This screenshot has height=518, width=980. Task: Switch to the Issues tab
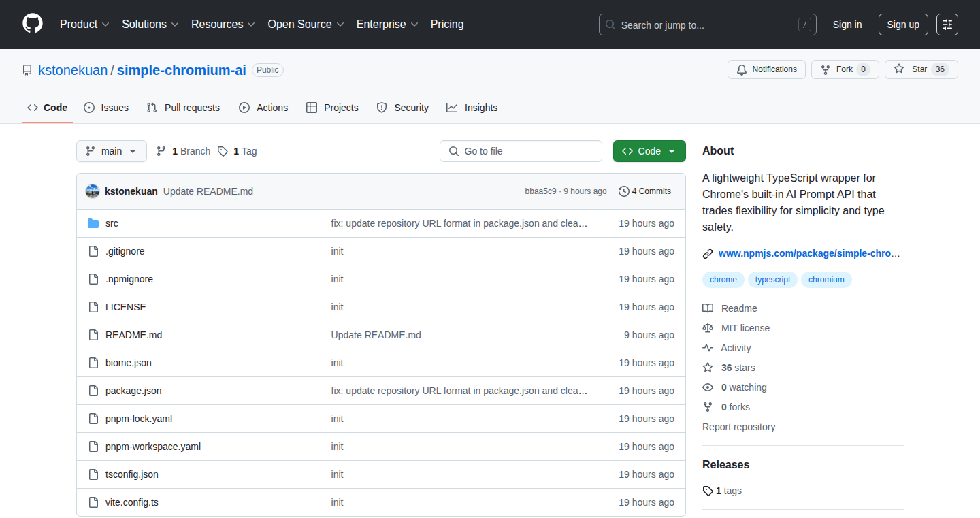pos(106,108)
